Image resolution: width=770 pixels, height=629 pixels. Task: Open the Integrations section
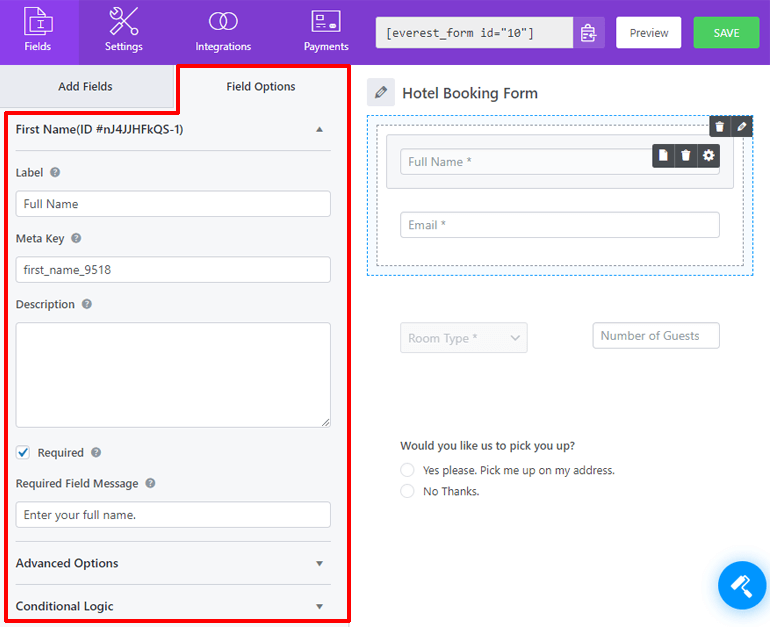223,30
